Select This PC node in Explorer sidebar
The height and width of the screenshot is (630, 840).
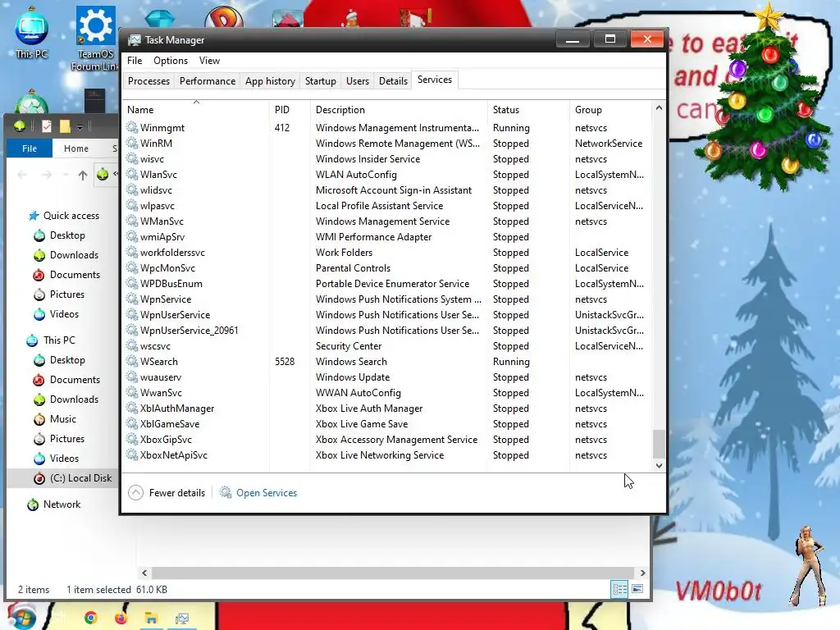(x=59, y=340)
